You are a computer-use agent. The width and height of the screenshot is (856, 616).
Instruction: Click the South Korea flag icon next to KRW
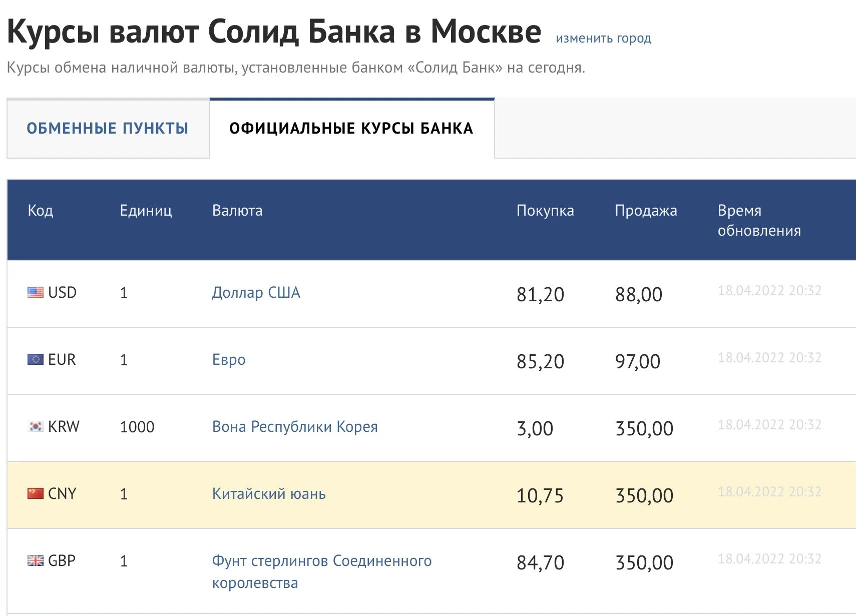pos(36,426)
